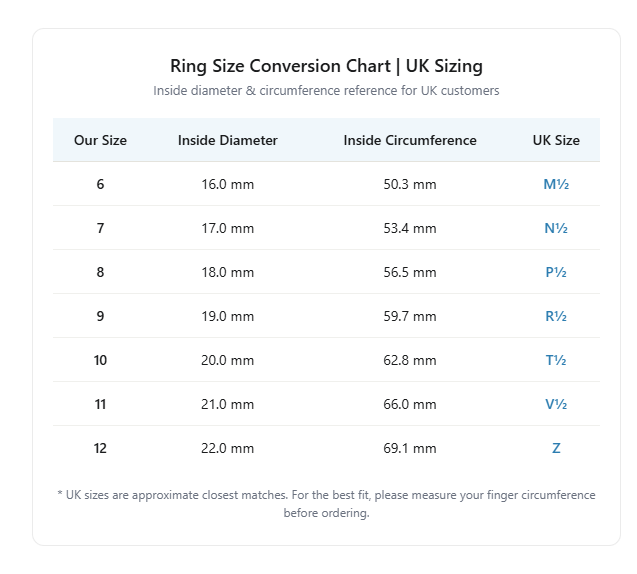Screen dimensions: 637x574
Task: Click the UK Size column header
Action: click(556, 140)
